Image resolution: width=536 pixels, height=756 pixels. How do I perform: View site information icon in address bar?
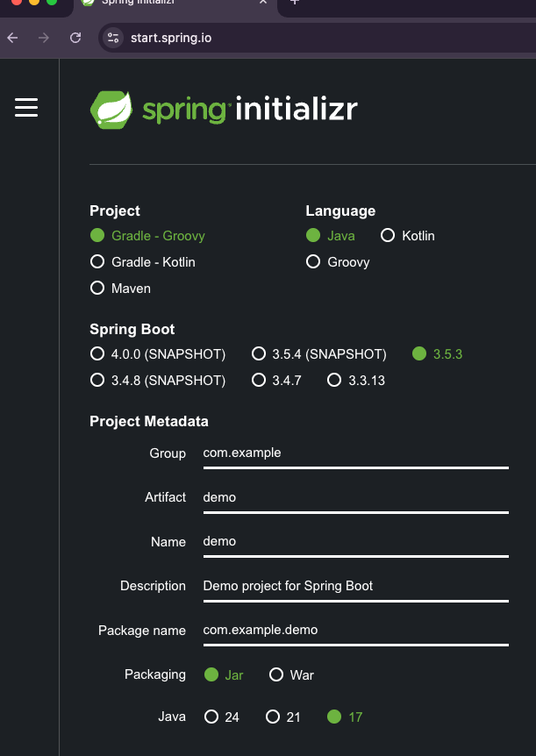[x=113, y=38]
